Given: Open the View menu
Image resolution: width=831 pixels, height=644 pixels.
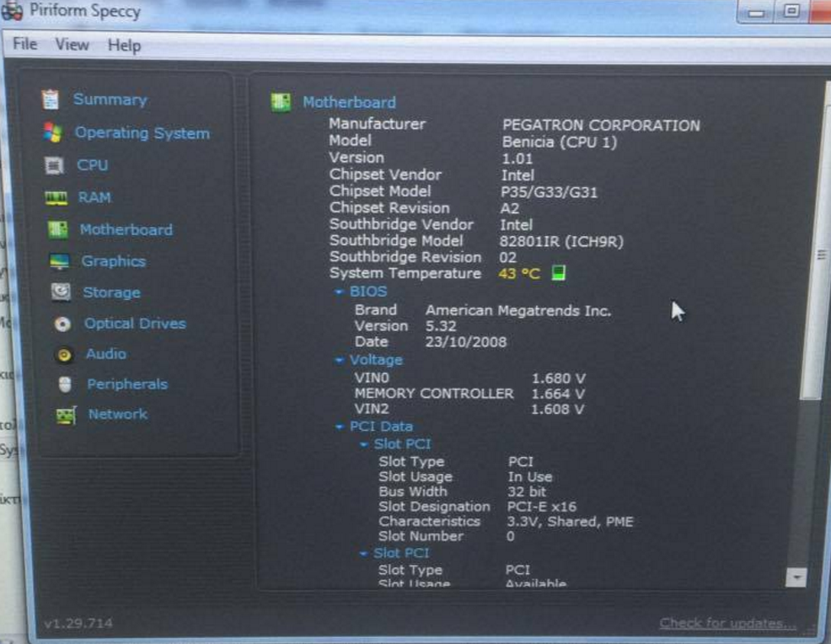Looking at the screenshot, I should (x=72, y=45).
